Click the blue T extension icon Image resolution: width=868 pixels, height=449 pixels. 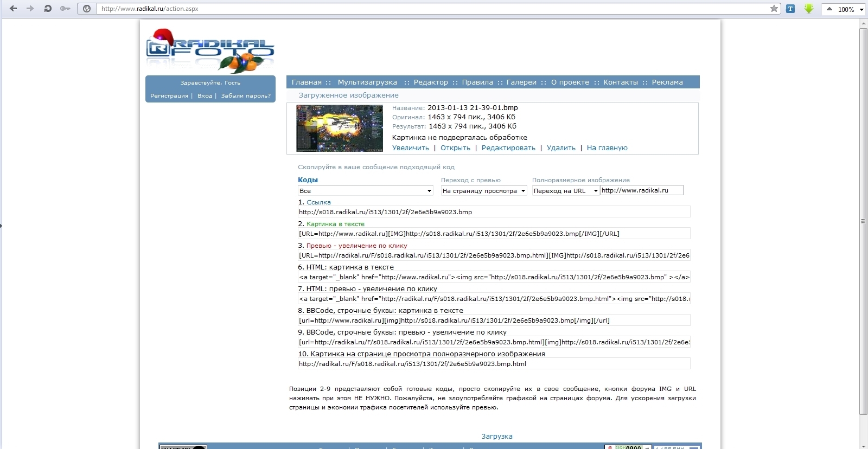click(x=790, y=9)
